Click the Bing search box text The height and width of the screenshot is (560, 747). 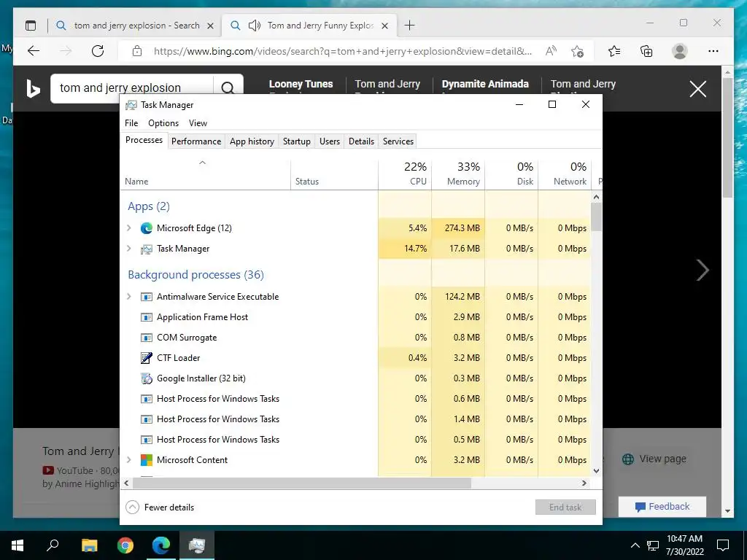click(x=120, y=88)
